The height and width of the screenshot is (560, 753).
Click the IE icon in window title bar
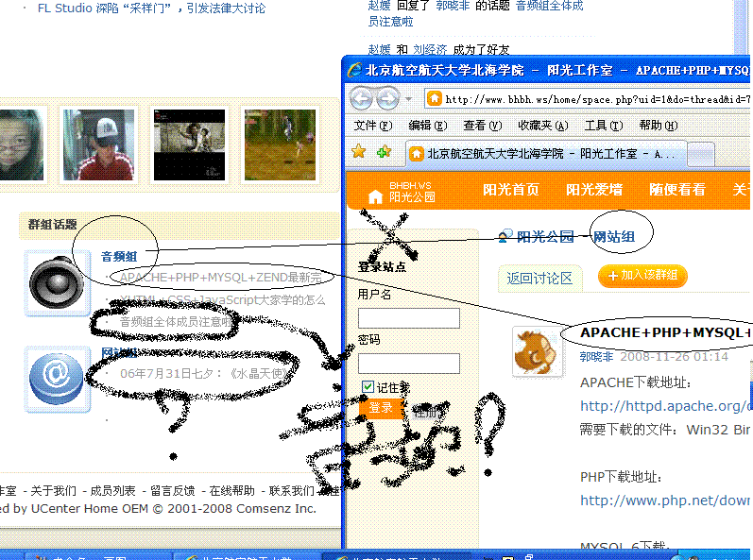coord(354,70)
